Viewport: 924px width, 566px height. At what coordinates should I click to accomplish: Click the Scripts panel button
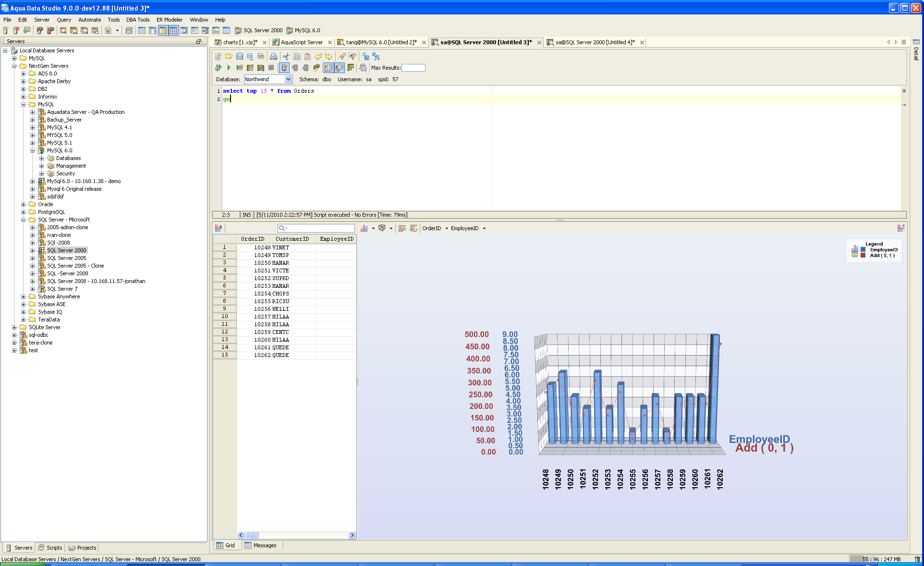point(50,548)
